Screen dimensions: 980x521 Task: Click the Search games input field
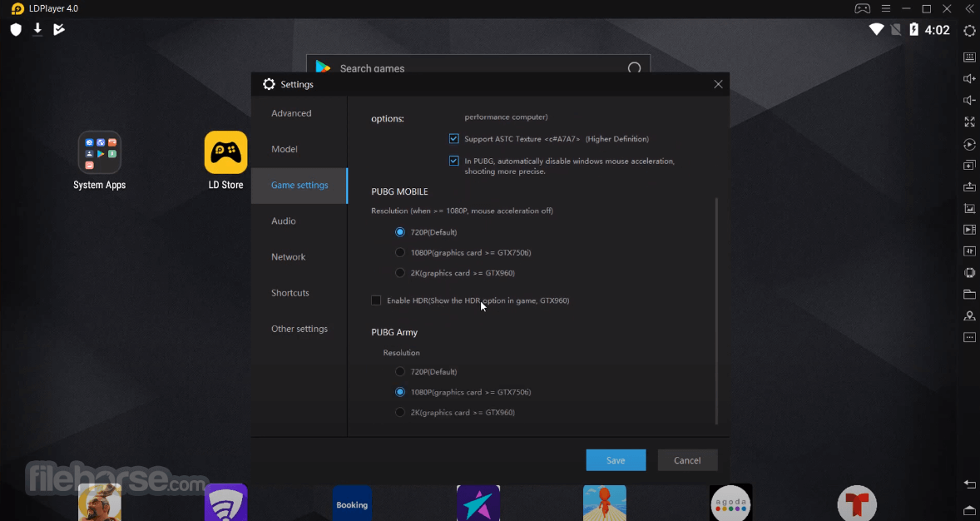click(478, 64)
